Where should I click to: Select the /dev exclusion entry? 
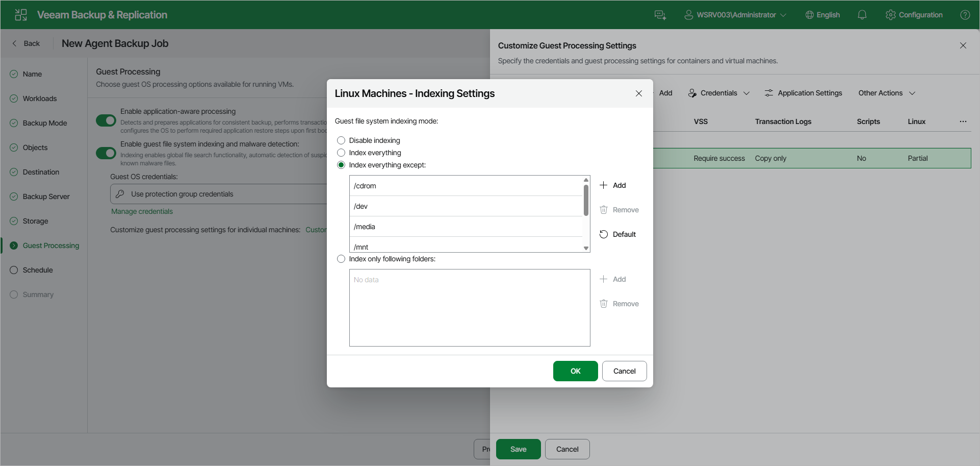pos(466,206)
